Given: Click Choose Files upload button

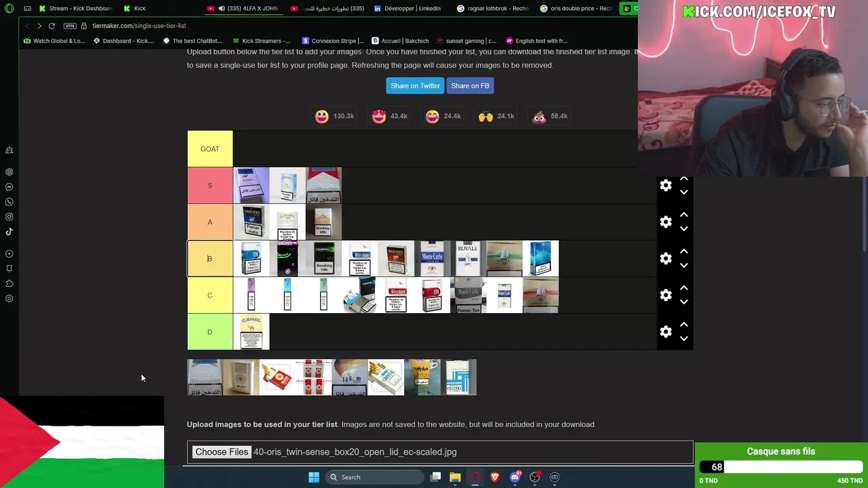Looking at the screenshot, I should click(222, 452).
